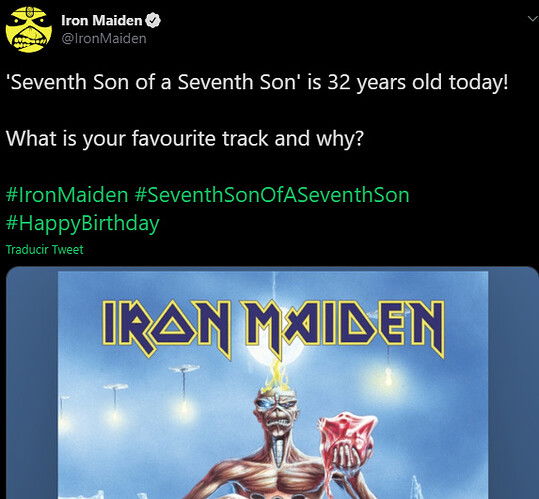Screen dimensions: 539x499
Task: Open the #HappyBirthday hashtag
Action: [82, 223]
